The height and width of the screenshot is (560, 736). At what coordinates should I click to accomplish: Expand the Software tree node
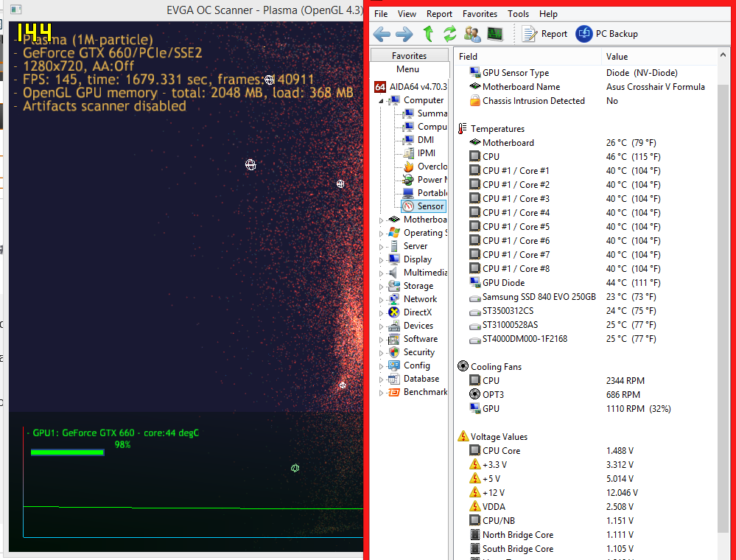[x=381, y=340]
